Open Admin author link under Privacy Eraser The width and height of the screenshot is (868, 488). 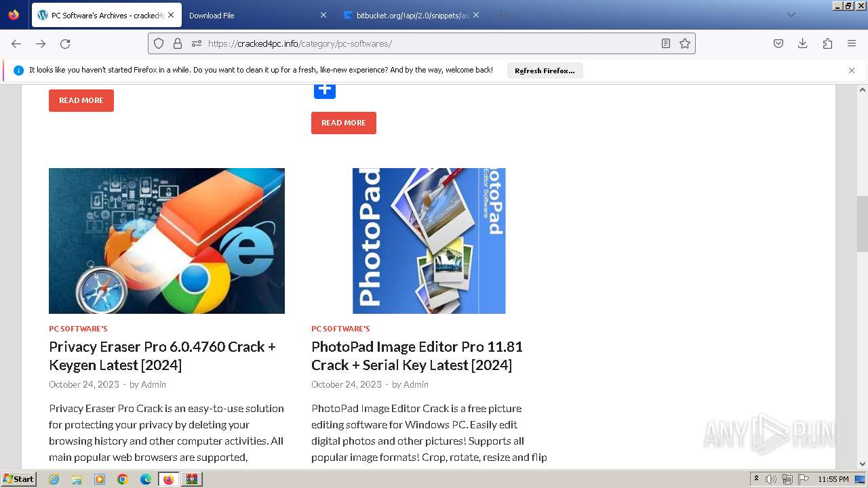153,384
